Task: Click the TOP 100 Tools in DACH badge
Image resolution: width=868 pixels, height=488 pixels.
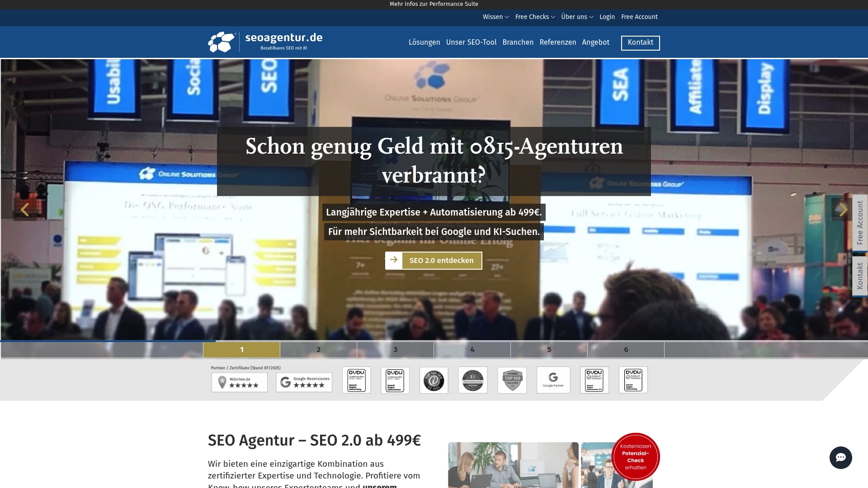Action: point(513,380)
